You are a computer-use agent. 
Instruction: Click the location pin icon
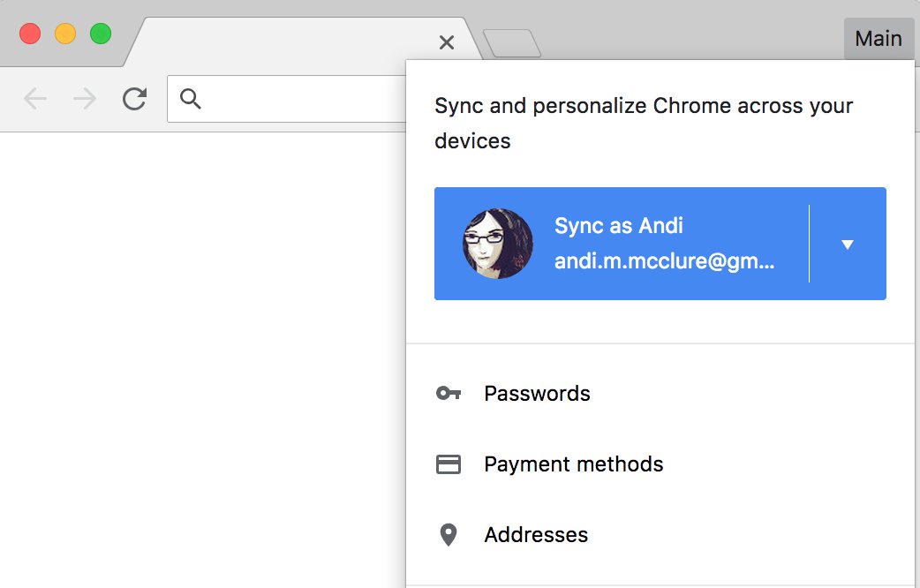pos(449,535)
